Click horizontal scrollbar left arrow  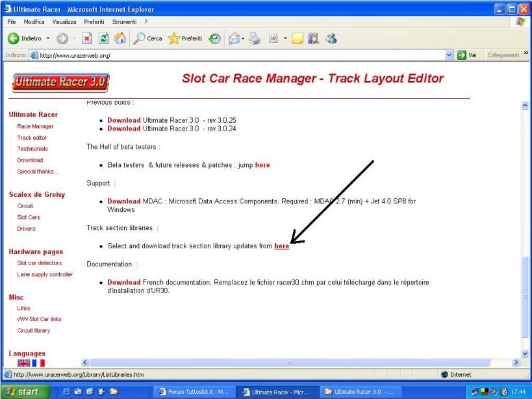[85, 363]
